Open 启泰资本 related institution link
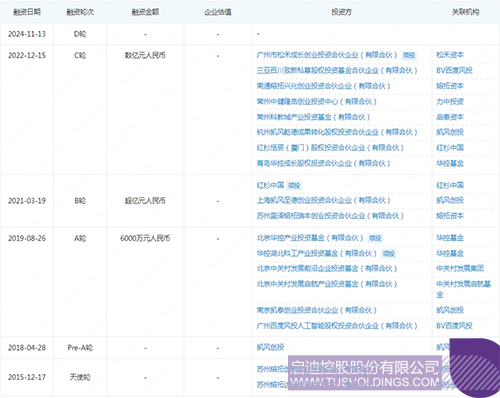This screenshot has width=500, height=398. tap(450, 117)
